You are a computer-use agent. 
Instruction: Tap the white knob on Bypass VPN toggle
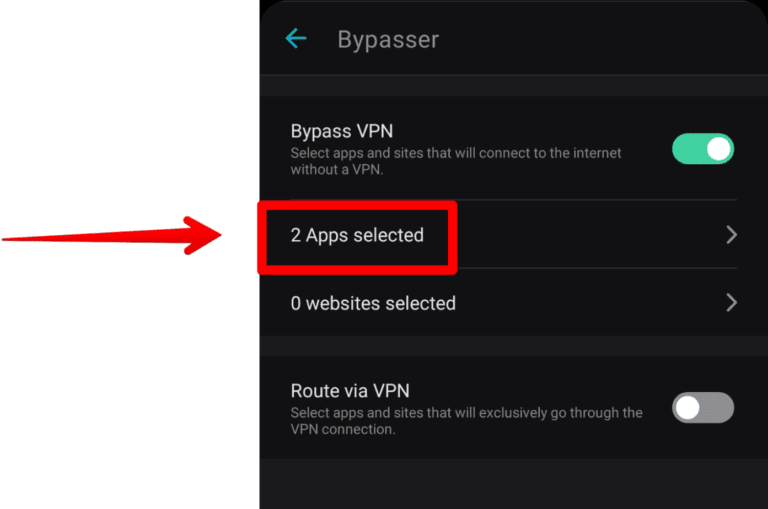click(719, 150)
